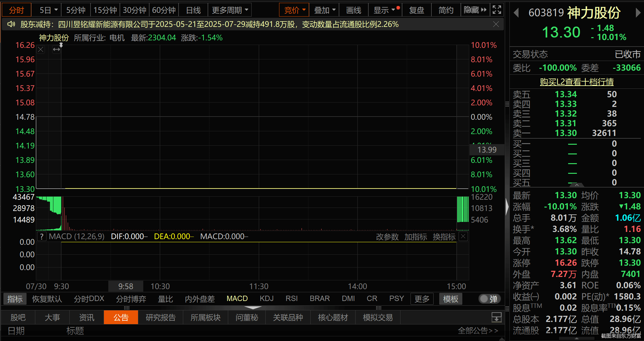Click the 改参数 button

click(387, 237)
